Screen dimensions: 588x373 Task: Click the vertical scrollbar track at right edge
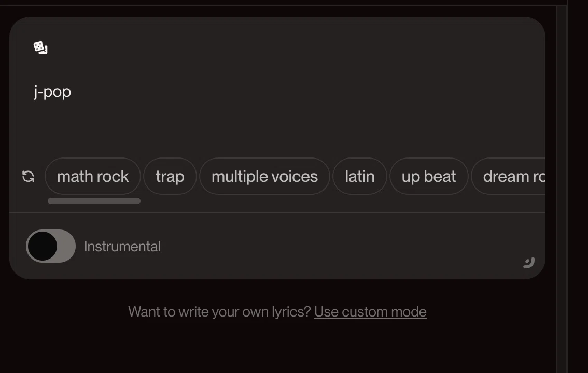click(x=562, y=187)
